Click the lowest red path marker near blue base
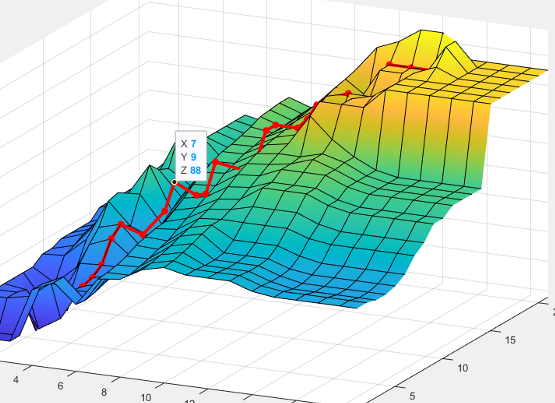Viewport: 555px width, 403px height. pos(82,285)
